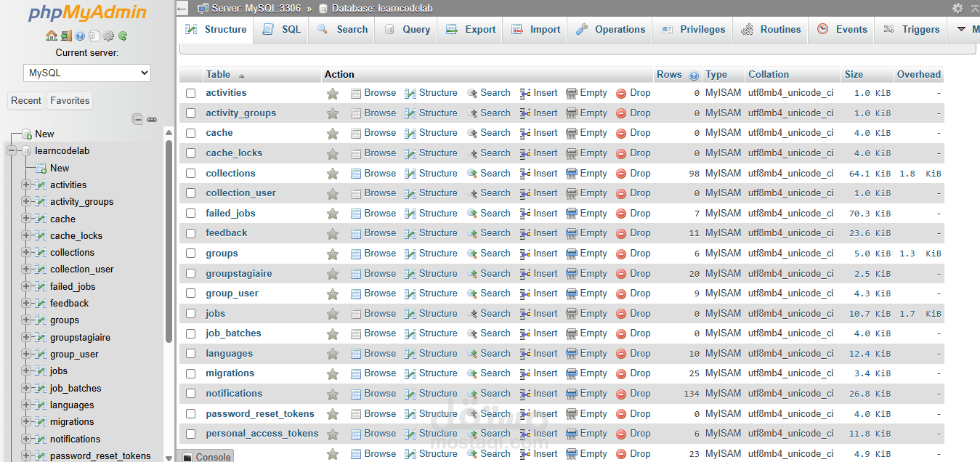Image resolution: width=980 pixels, height=462 pixels.
Task: Expand the migrations table in sidebar
Action: tap(26, 421)
